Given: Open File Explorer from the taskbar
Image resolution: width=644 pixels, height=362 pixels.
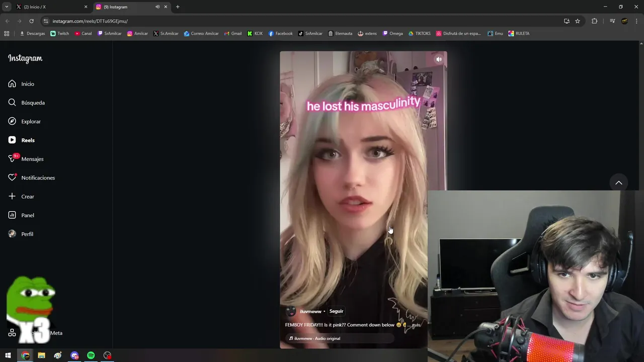Looking at the screenshot, I should point(41,355).
